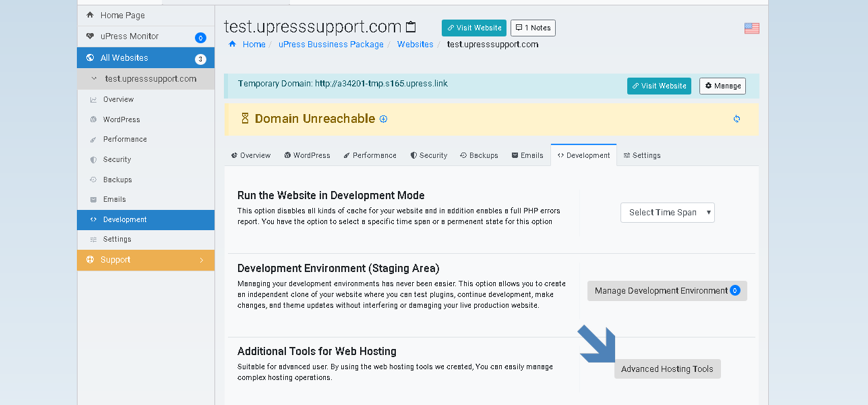Open the Select Time Span dropdown

pos(667,213)
